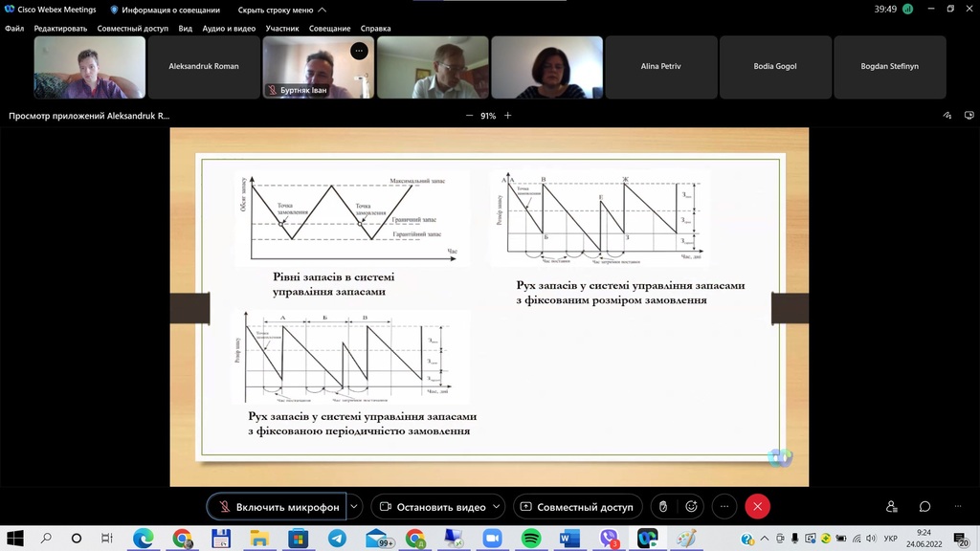Unmute using Включить микрофон button

[x=278, y=507]
